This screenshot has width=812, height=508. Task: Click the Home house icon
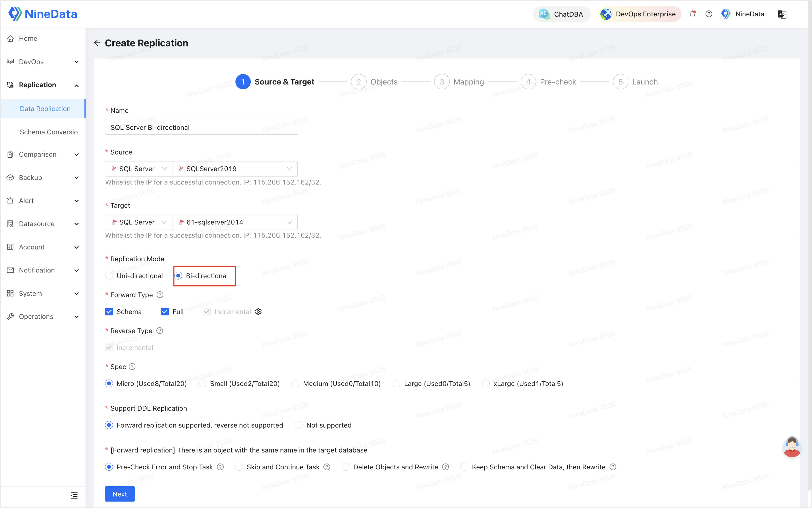[x=10, y=39]
